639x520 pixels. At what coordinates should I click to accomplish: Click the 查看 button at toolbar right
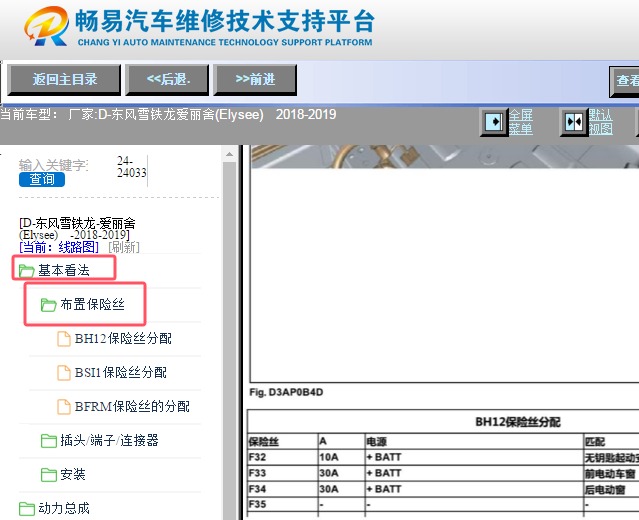point(624,81)
